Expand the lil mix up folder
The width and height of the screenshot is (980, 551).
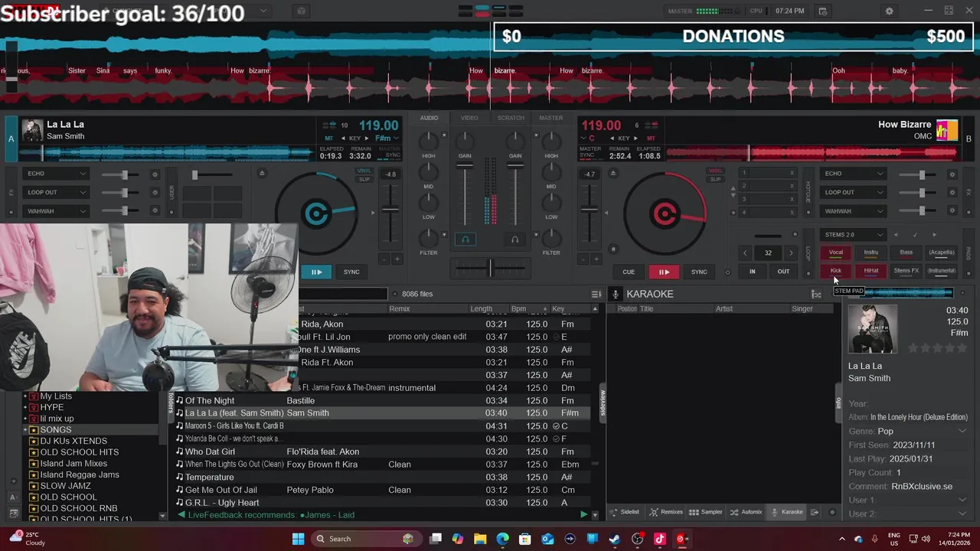pyautogui.click(x=25, y=419)
